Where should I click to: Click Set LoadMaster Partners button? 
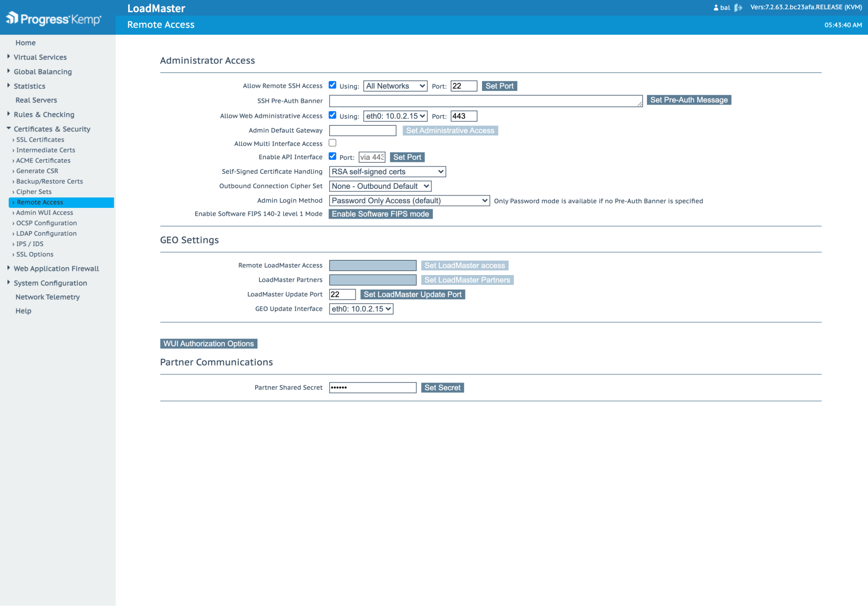point(467,280)
